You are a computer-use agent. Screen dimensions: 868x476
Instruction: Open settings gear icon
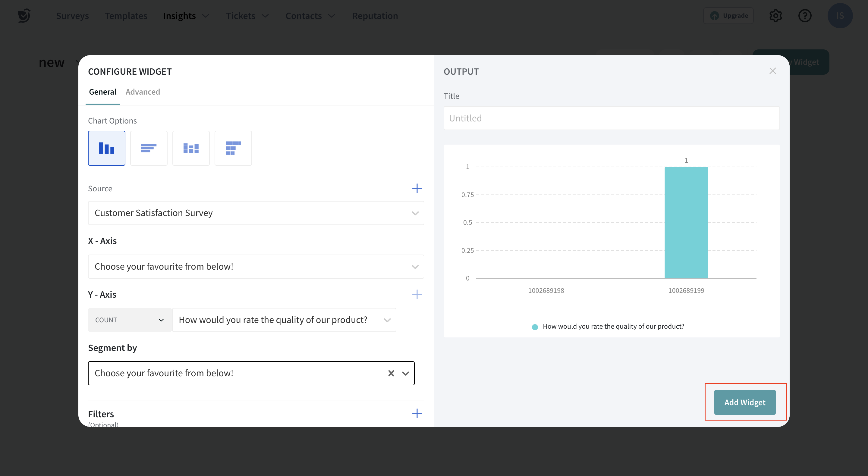tap(775, 16)
